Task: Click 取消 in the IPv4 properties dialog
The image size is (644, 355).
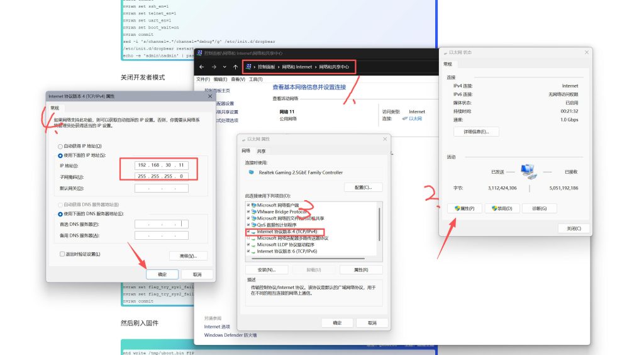Action: pos(197,274)
